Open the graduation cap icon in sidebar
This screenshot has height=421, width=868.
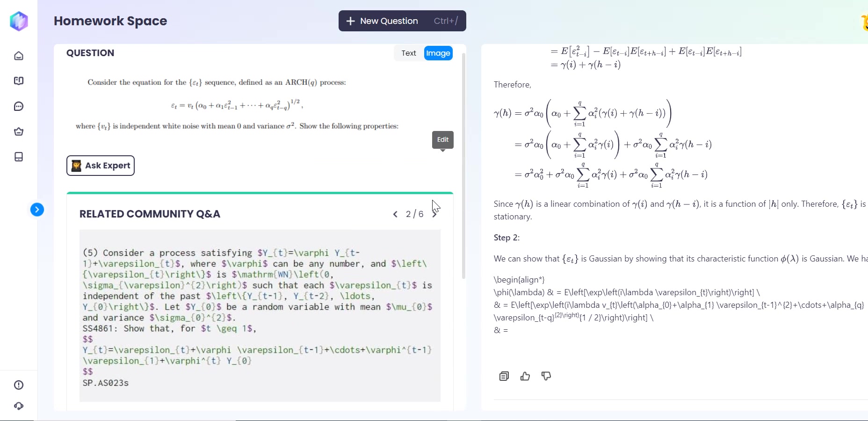(x=19, y=131)
